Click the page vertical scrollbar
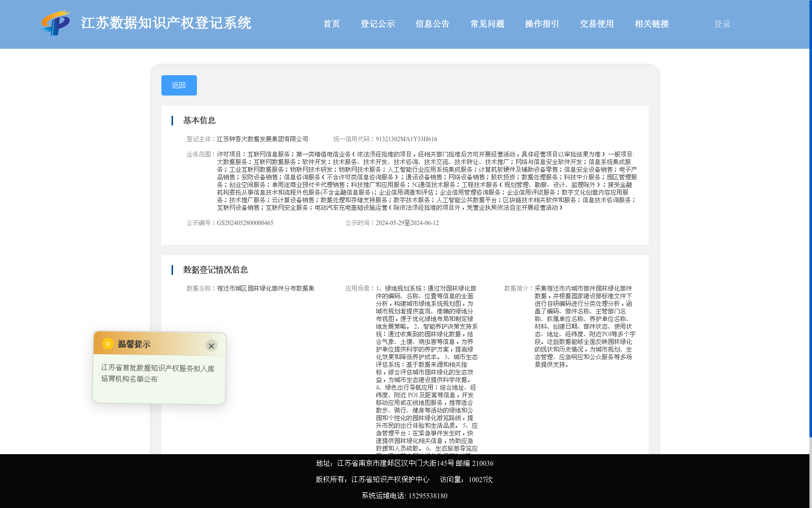The image size is (812, 508). coord(810,218)
